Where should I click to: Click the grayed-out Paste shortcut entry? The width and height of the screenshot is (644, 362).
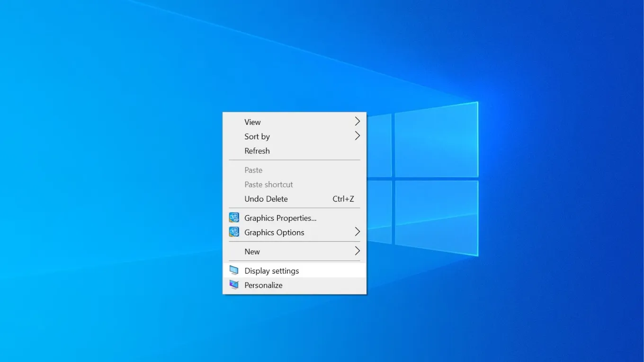coord(268,184)
